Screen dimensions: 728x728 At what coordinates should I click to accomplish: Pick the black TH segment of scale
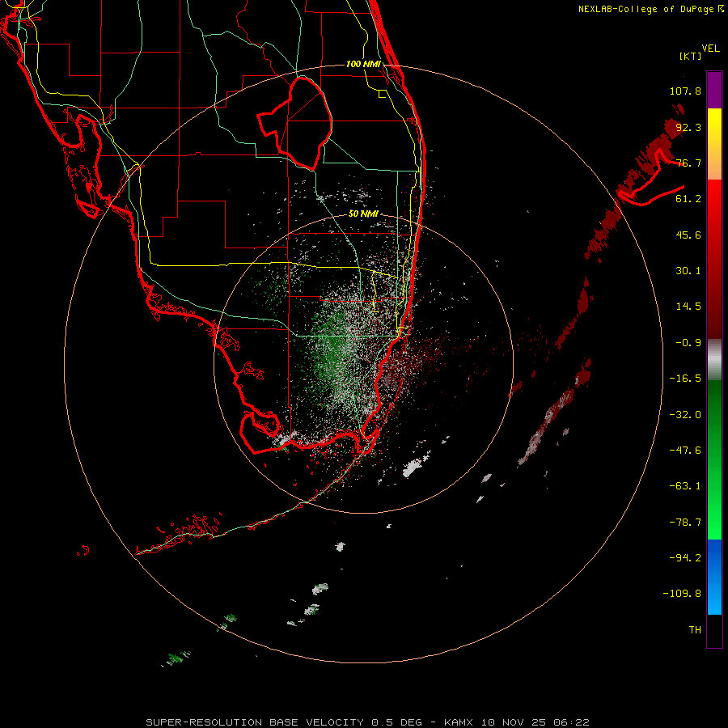coord(714,630)
